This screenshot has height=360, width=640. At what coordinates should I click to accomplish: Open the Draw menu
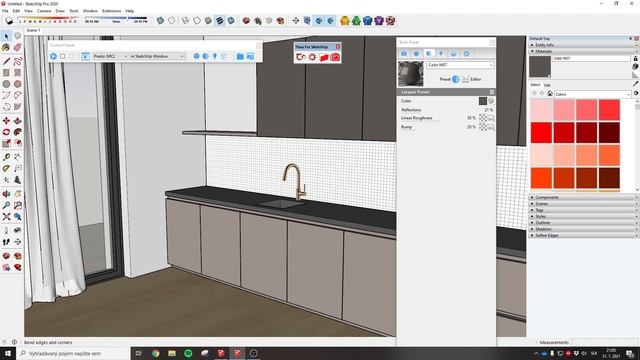(60, 11)
